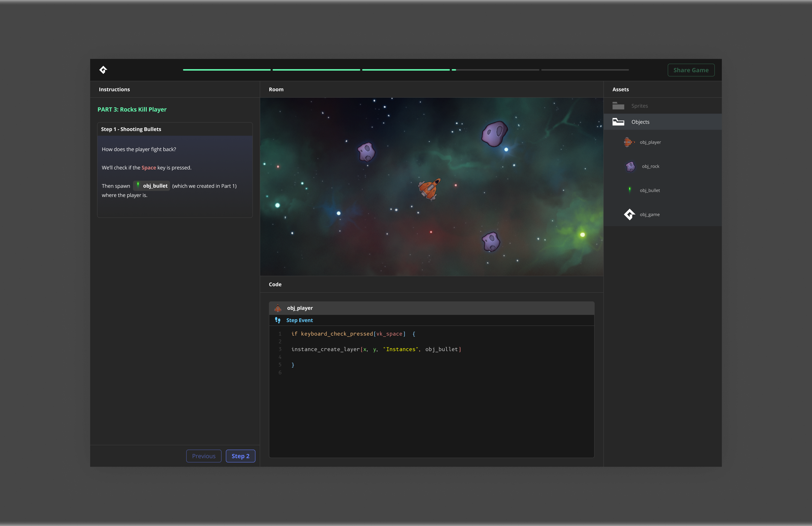812x526 pixels.
Task: Click the Previous button
Action: click(x=204, y=456)
